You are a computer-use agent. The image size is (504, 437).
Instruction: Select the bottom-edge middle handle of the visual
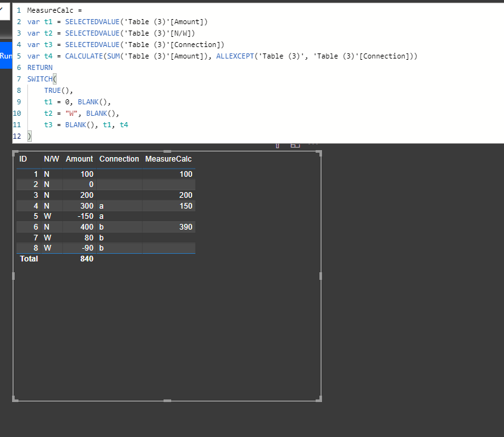click(167, 401)
